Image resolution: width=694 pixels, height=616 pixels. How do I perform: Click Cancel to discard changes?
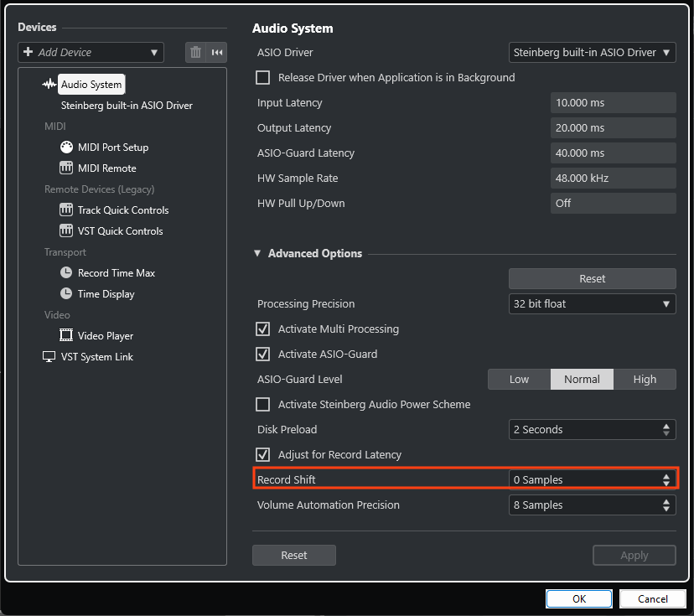(652, 598)
